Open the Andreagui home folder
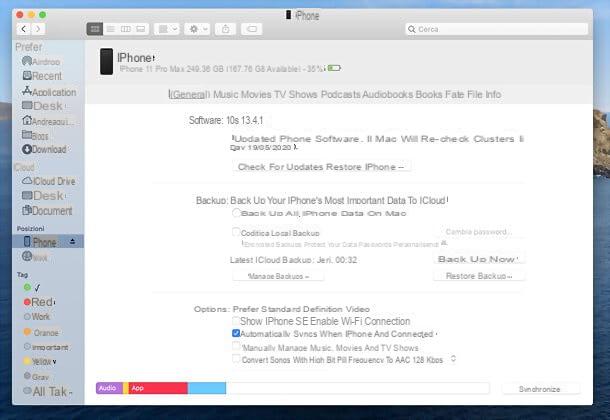 click(47, 121)
